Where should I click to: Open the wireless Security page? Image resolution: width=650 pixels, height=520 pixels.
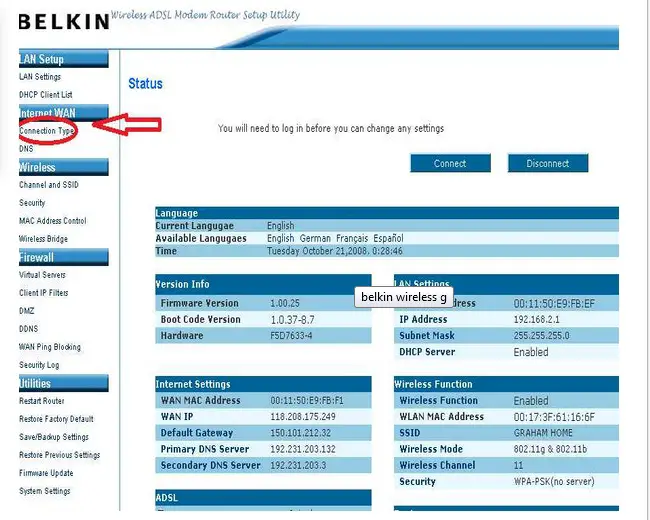click(x=32, y=203)
